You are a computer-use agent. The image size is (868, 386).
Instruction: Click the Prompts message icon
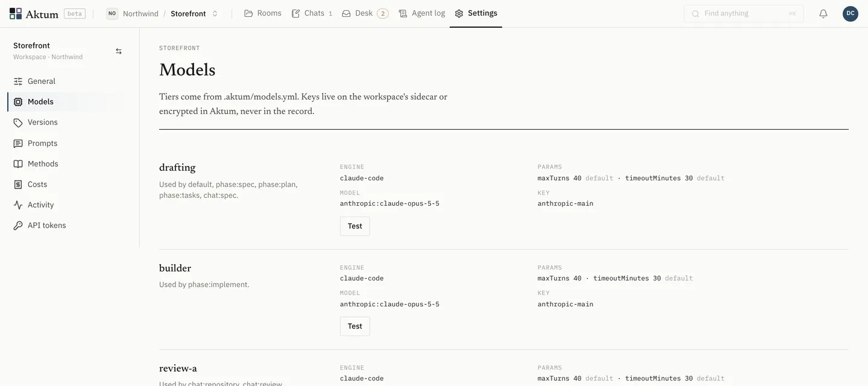pos(18,144)
